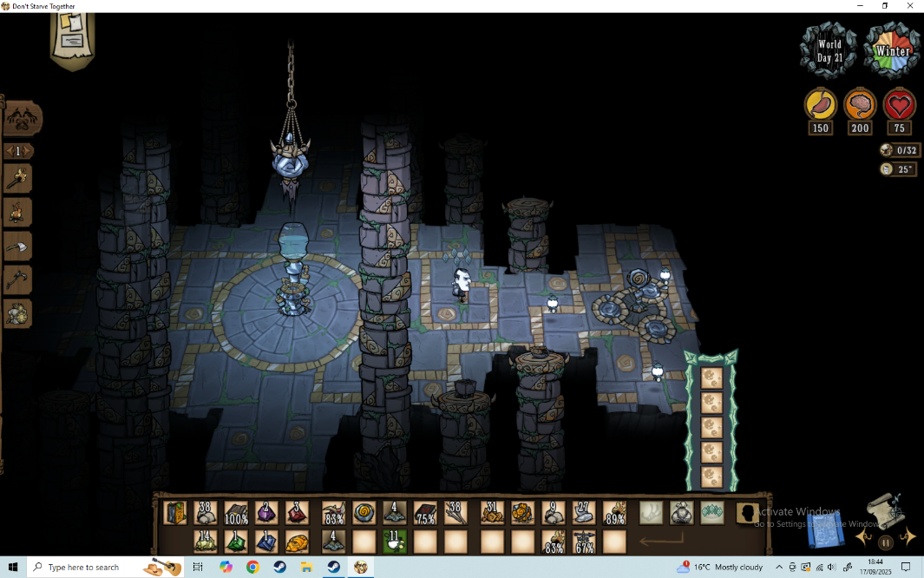This screenshot has width=924, height=578.
Task: Open the blue blueprint scroll
Action: point(828,529)
